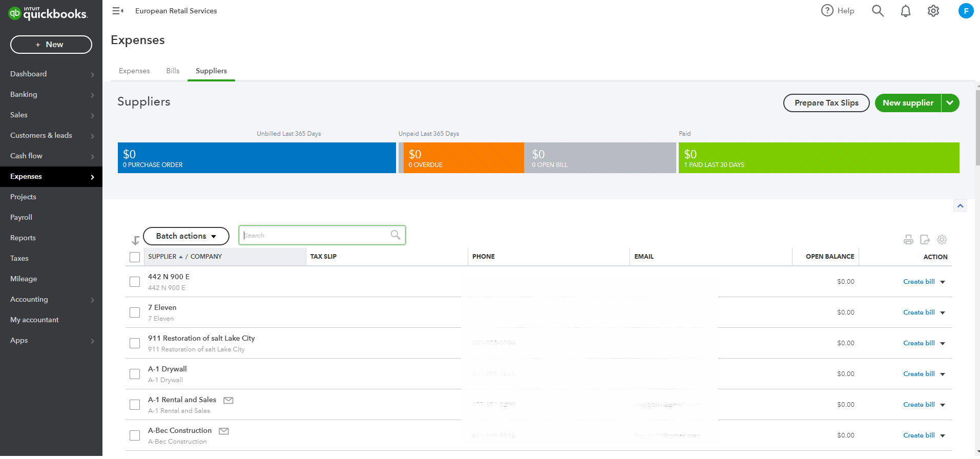This screenshot has width=980, height=459.
Task: Check the A-Bec Construction supplier row
Action: [135, 435]
